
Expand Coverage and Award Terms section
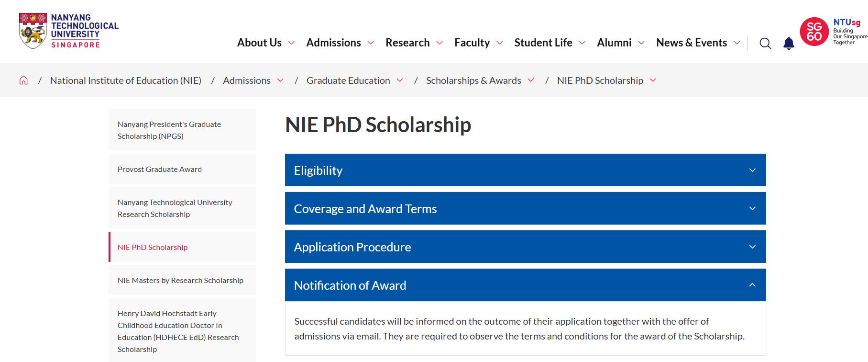tap(525, 208)
